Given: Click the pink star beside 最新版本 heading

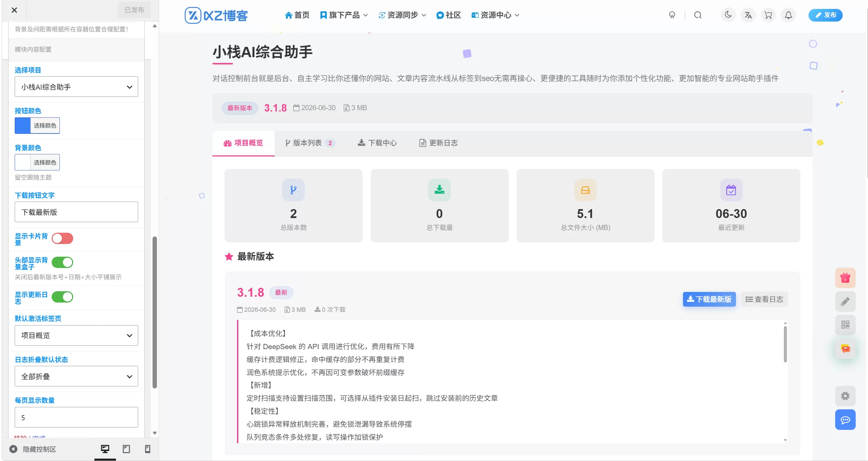Looking at the screenshot, I should pos(229,256).
